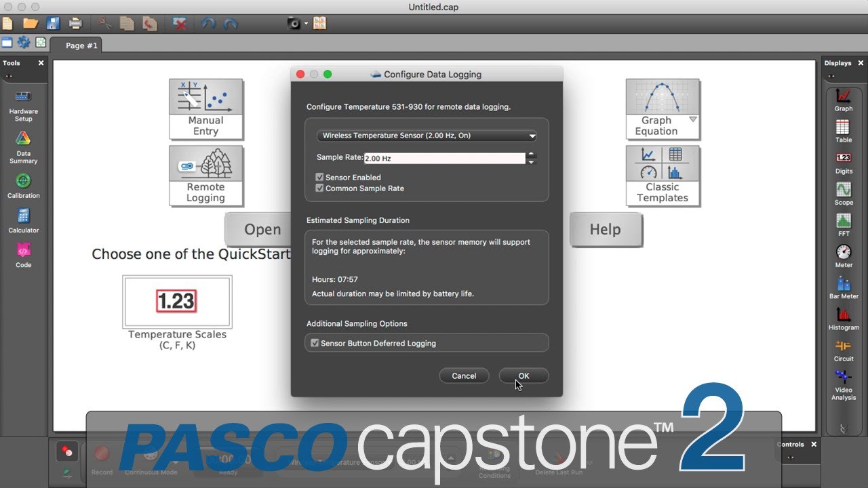
Task: Open the Graph Equation tile dropdown triangle
Action: [x=692, y=119]
